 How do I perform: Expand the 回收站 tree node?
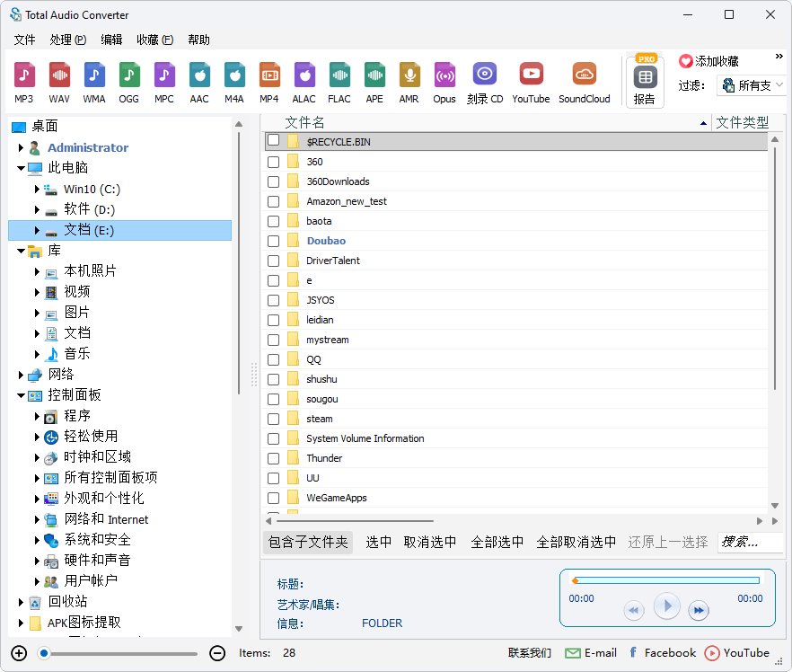coord(21,602)
